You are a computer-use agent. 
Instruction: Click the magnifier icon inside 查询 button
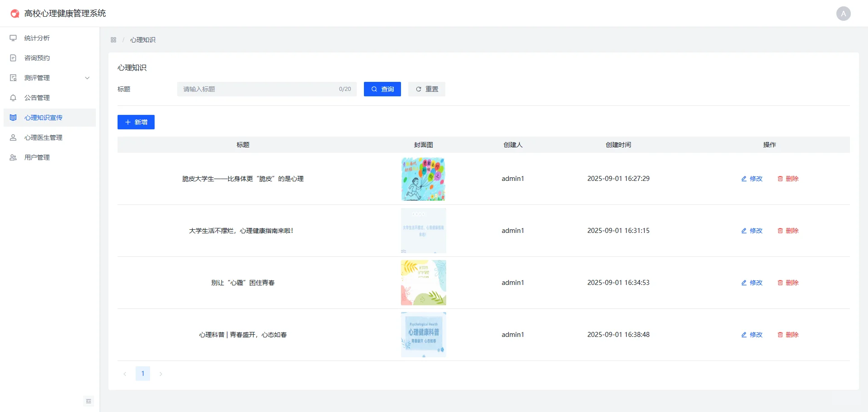(x=373, y=89)
